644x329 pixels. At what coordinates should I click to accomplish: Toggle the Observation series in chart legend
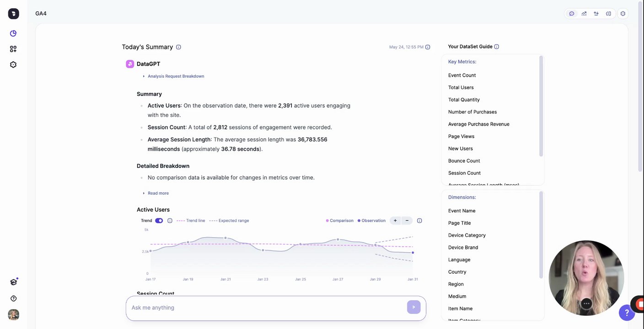(x=371, y=221)
